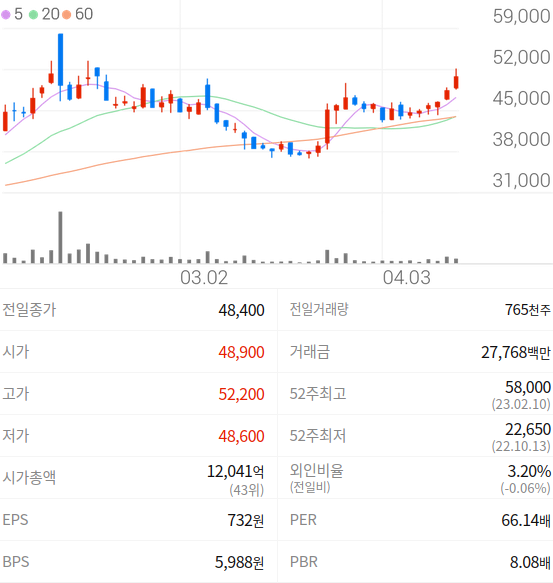Click the EPS value 732원

(246, 520)
